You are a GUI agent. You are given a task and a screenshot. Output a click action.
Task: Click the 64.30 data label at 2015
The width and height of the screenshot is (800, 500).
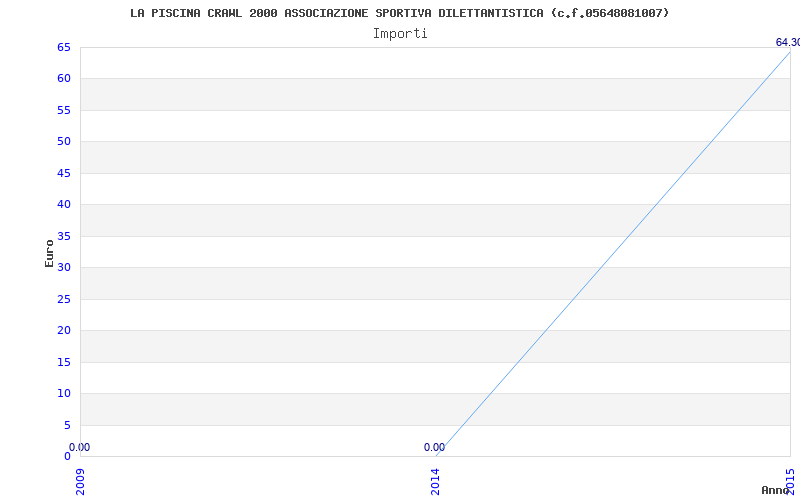tap(788, 42)
